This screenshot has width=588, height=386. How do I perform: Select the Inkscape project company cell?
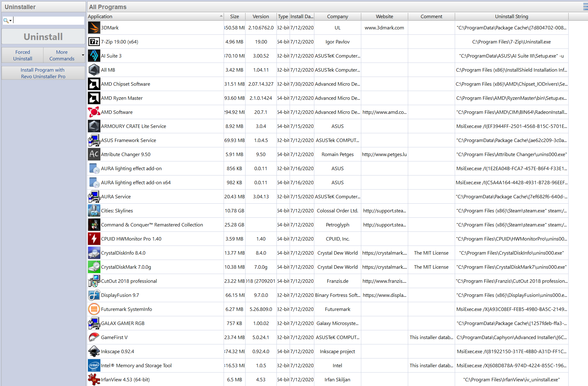[x=337, y=351]
